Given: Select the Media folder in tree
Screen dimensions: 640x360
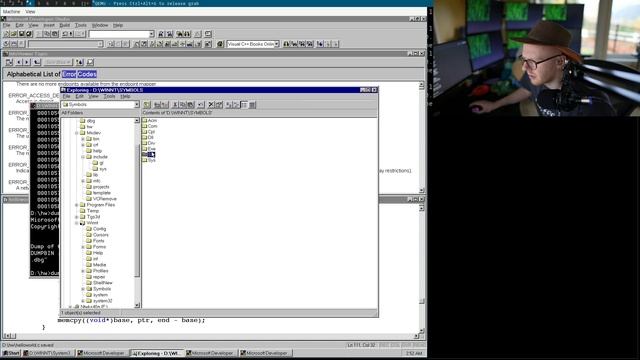Looking at the screenshot, I should [96, 265].
